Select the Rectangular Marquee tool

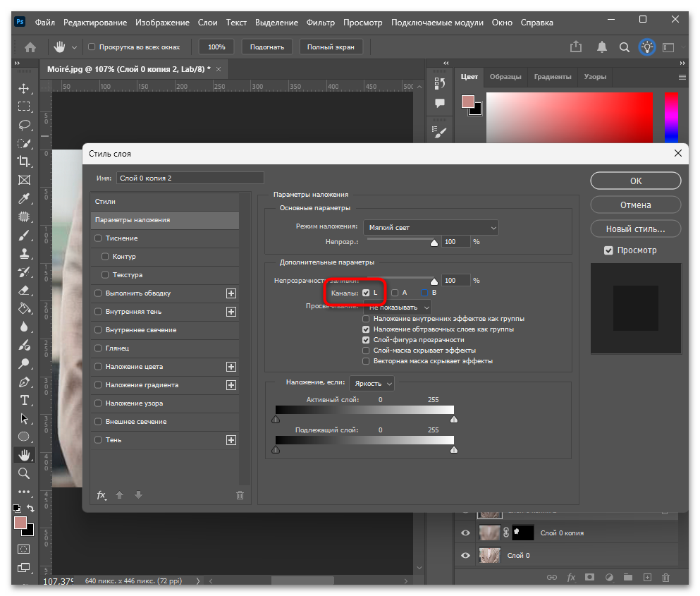coord(24,107)
